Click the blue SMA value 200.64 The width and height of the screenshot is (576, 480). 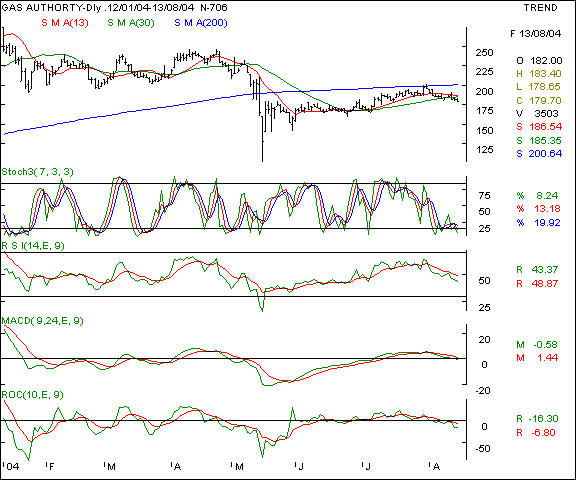(x=545, y=154)
